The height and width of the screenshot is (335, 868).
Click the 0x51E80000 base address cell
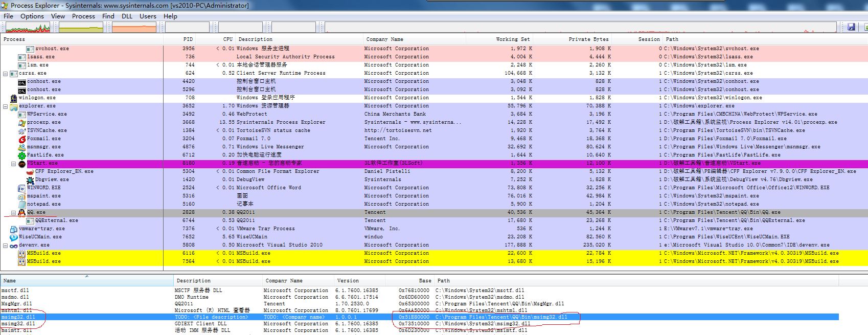tap(414, 317)
